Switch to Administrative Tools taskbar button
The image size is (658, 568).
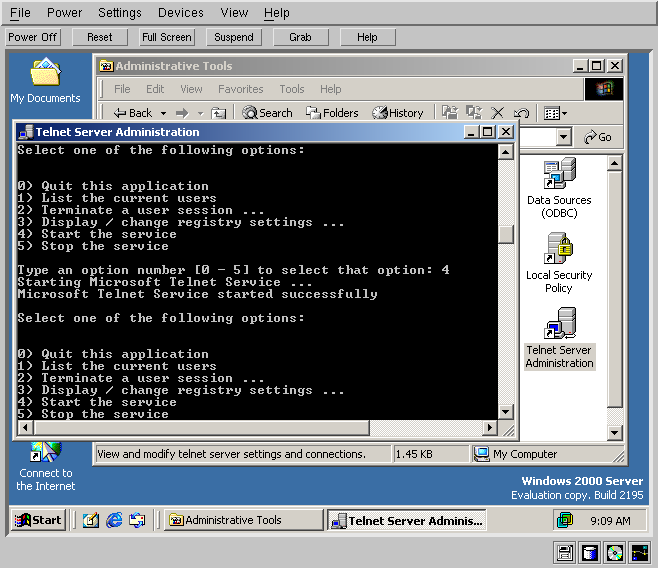244,520
